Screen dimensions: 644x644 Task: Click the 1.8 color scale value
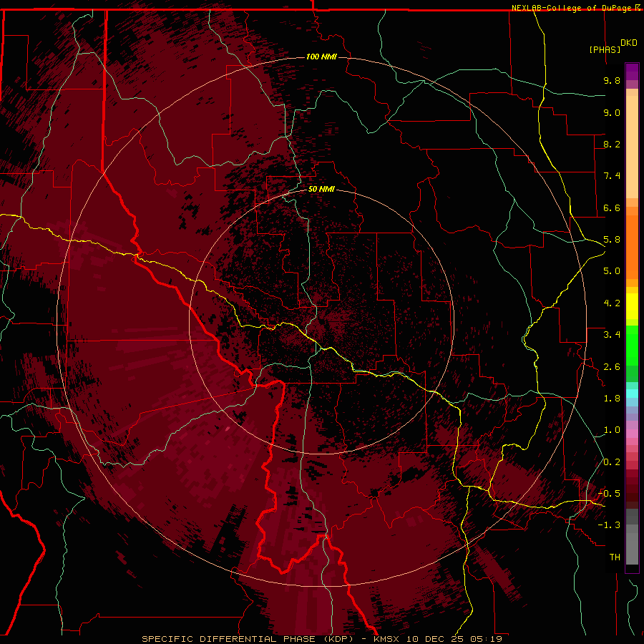[x=612, y=399]
